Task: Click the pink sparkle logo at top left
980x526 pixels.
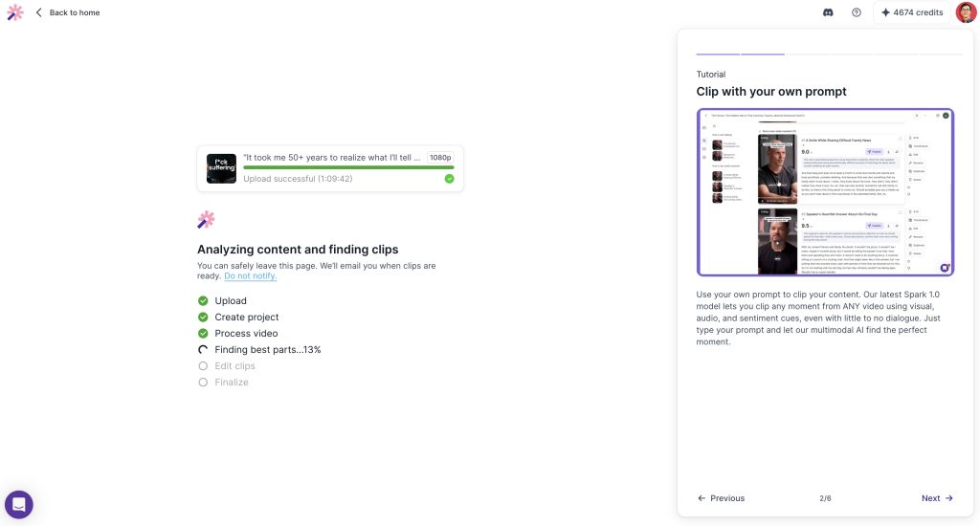Action: click(14, 12)
